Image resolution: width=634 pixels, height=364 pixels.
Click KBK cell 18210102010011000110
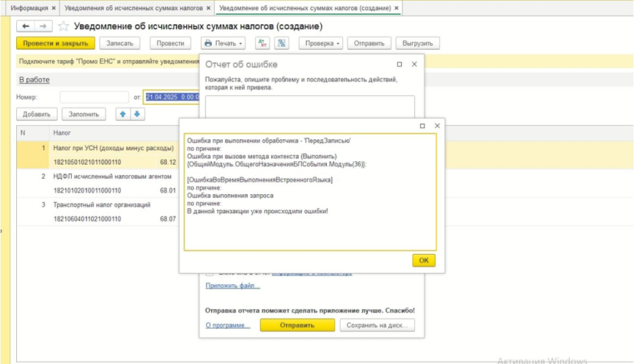pos(87,190)
